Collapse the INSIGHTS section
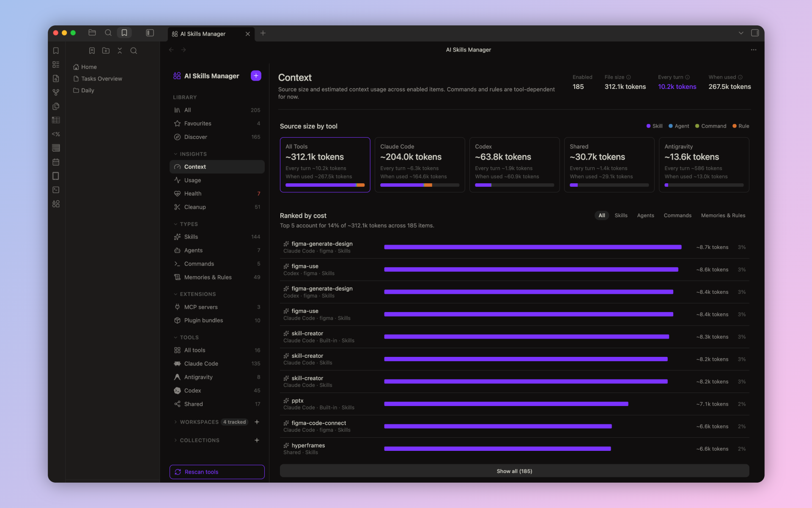 (x=190, y=154)
